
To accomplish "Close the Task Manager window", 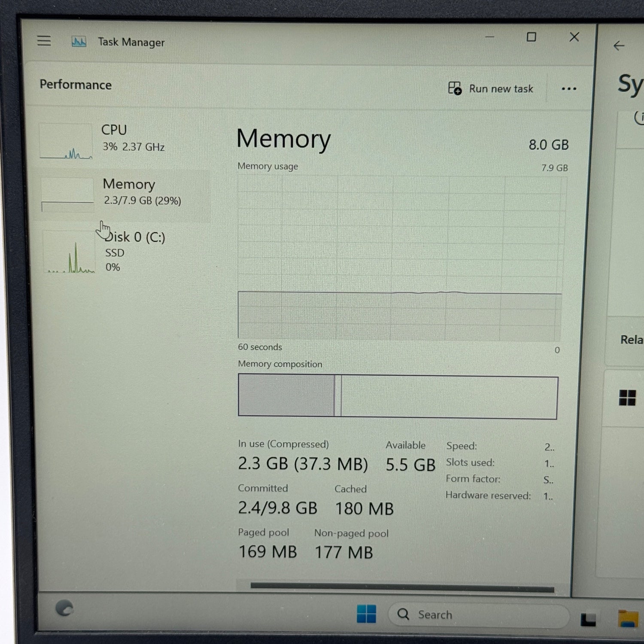I will click(574, 37).
